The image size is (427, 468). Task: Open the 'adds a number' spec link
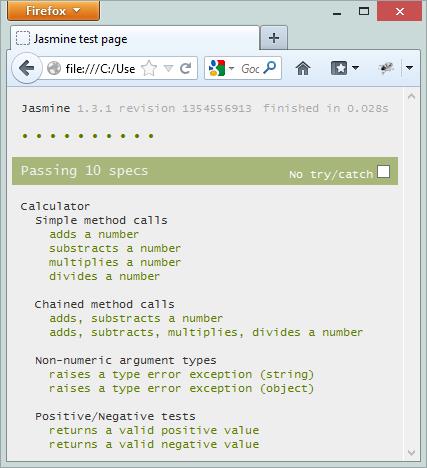pyautogui.click(x=94, y=234)
